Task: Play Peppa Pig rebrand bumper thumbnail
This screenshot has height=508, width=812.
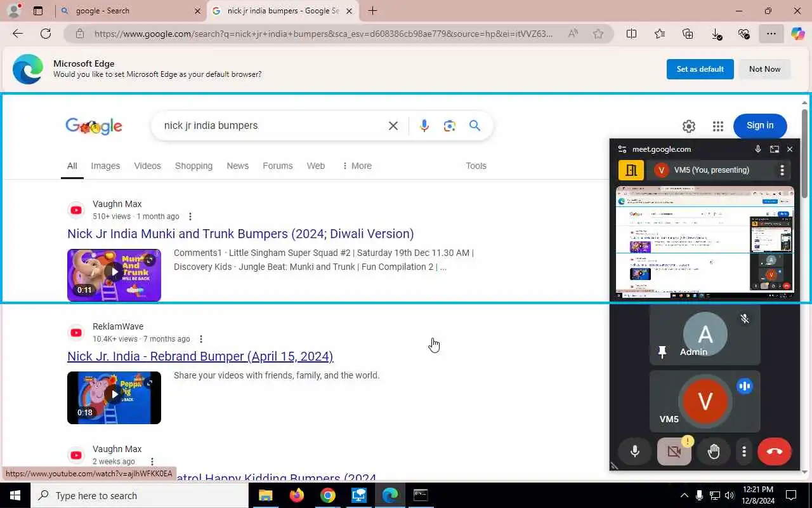Action: [x=114, y=398]
